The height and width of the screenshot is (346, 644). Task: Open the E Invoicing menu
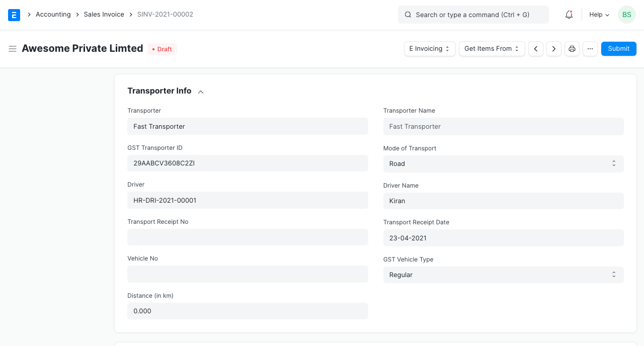(x=429, y=48)
